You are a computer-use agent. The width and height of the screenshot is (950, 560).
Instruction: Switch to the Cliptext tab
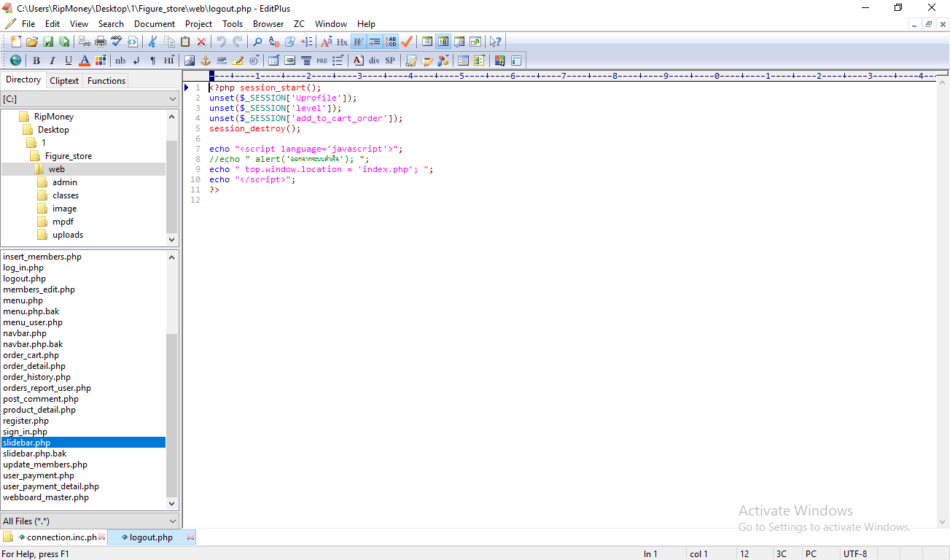pyautogui.click(x=64, y=81)
